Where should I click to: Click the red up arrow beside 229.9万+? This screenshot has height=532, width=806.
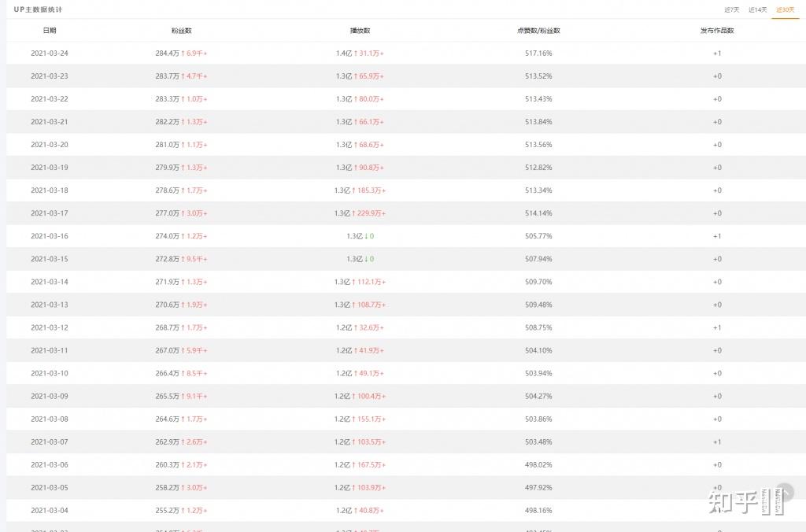tap(356, 213)
